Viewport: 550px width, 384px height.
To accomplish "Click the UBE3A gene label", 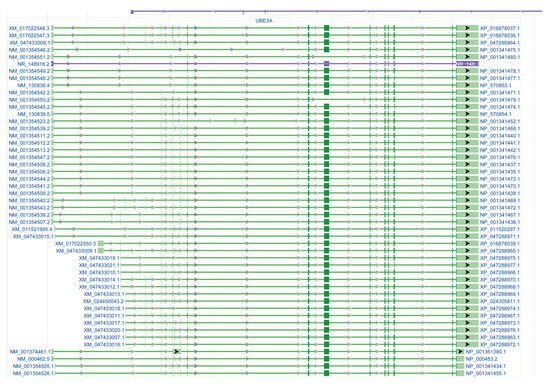I will 264,21.
